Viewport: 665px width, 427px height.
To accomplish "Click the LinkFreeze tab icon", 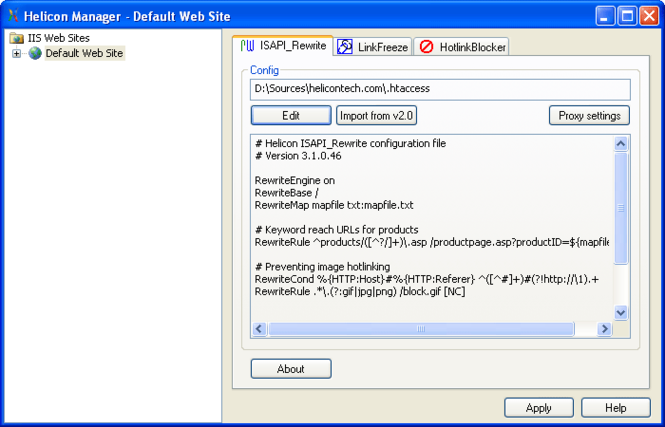I will (x=344, y=47).
